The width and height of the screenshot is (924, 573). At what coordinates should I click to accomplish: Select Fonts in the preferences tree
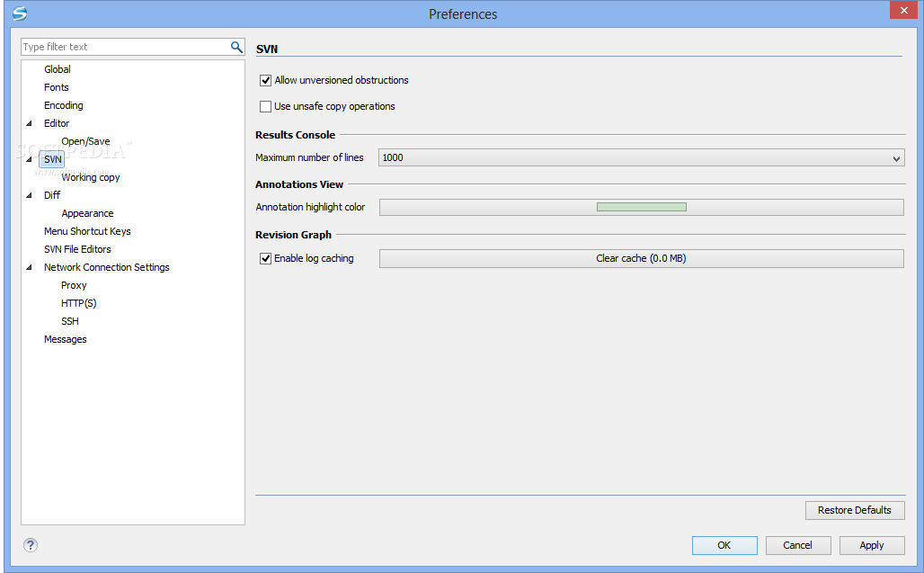click(57, 87)
